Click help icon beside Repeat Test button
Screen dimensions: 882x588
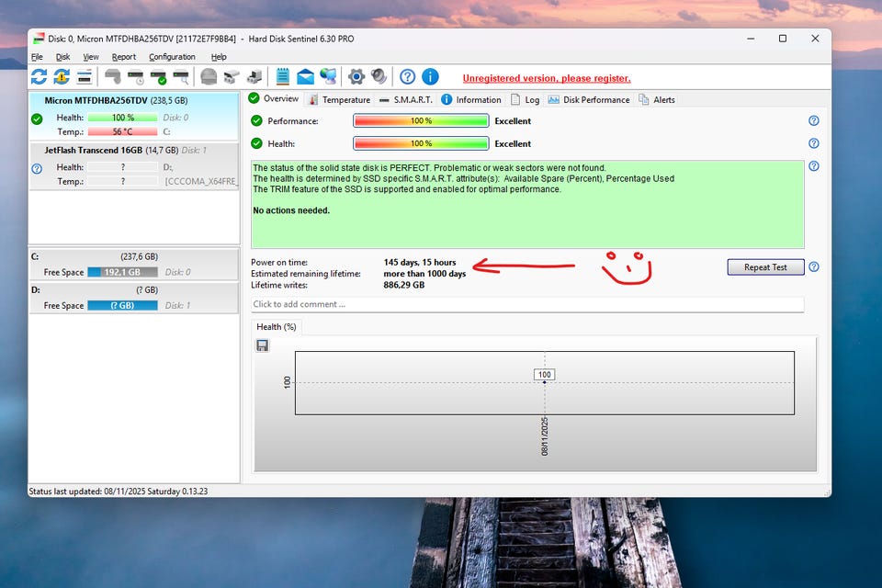813,266
